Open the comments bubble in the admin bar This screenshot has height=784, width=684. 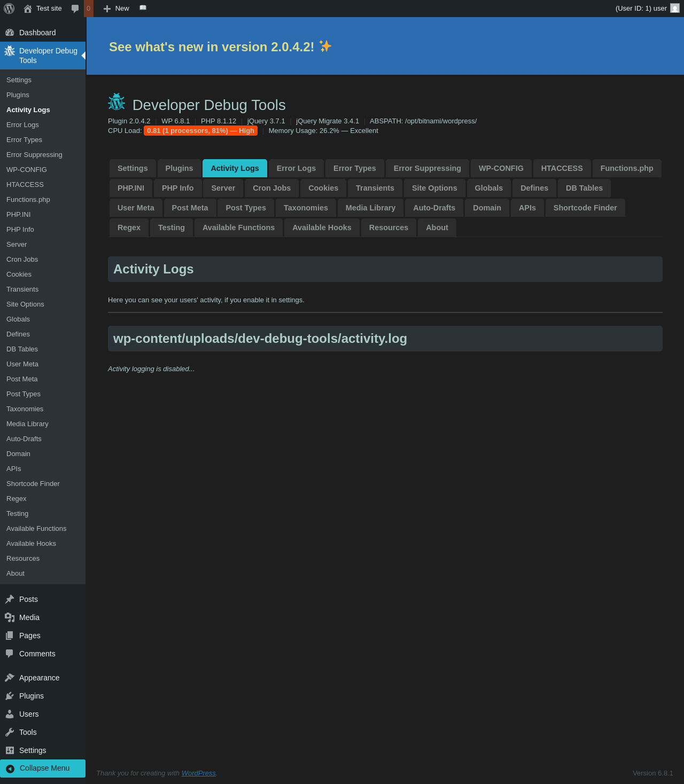[x=75, y=9]
